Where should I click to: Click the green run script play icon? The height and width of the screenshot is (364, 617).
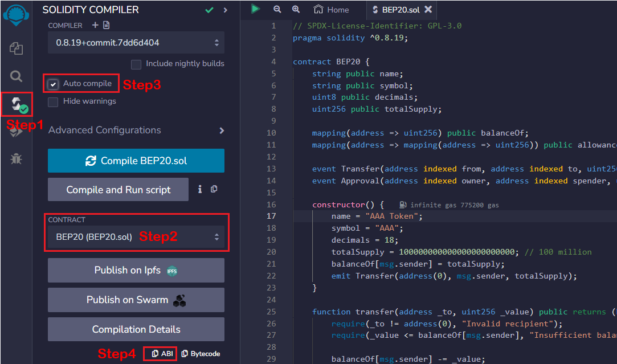click(255, 9)
